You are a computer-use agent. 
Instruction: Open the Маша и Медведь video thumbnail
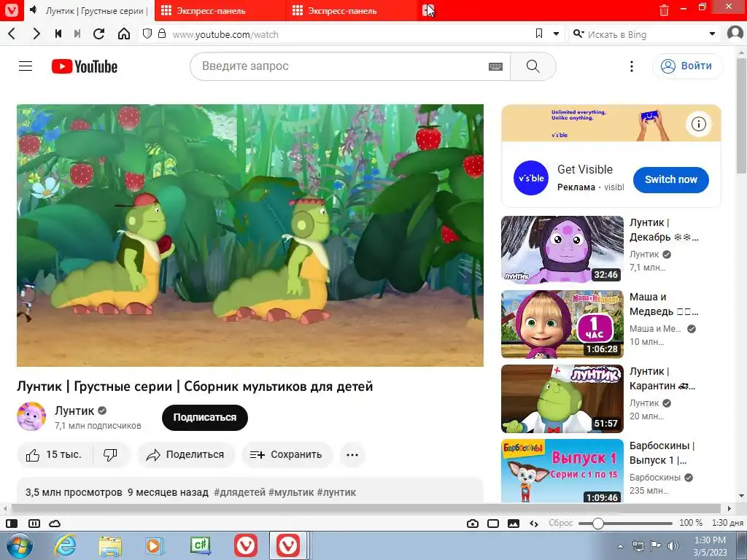(562, 324)
